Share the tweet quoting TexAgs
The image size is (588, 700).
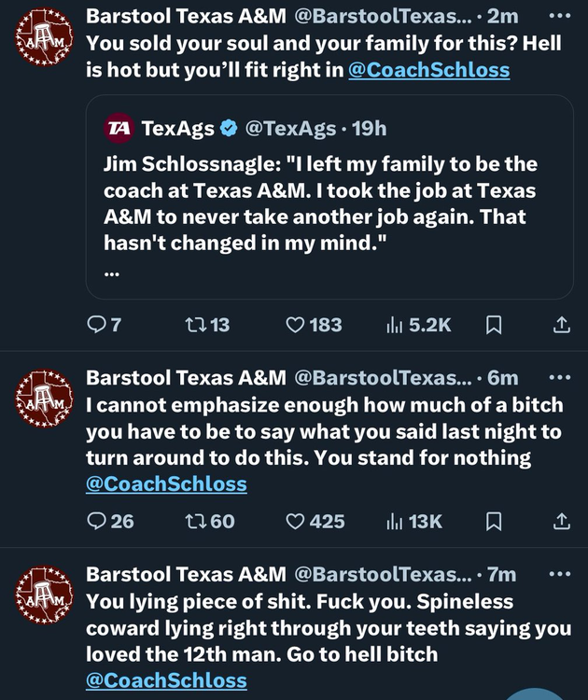561,325
